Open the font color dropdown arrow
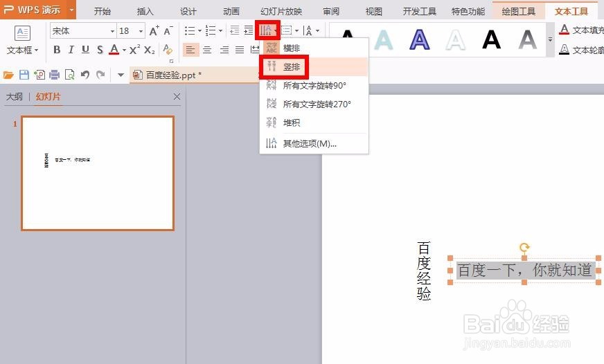604x364 pixels. point(124,50)
